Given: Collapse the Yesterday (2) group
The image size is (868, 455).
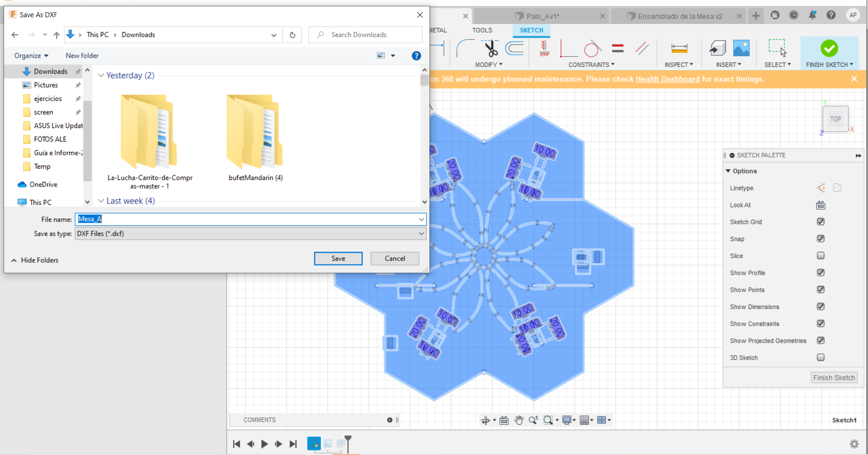Looking at the screenshot, I should click(101, 76).
